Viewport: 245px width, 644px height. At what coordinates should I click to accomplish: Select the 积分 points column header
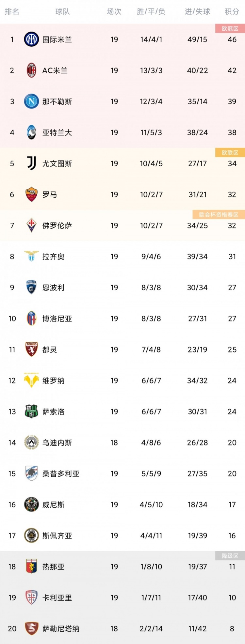pos(232,12)
